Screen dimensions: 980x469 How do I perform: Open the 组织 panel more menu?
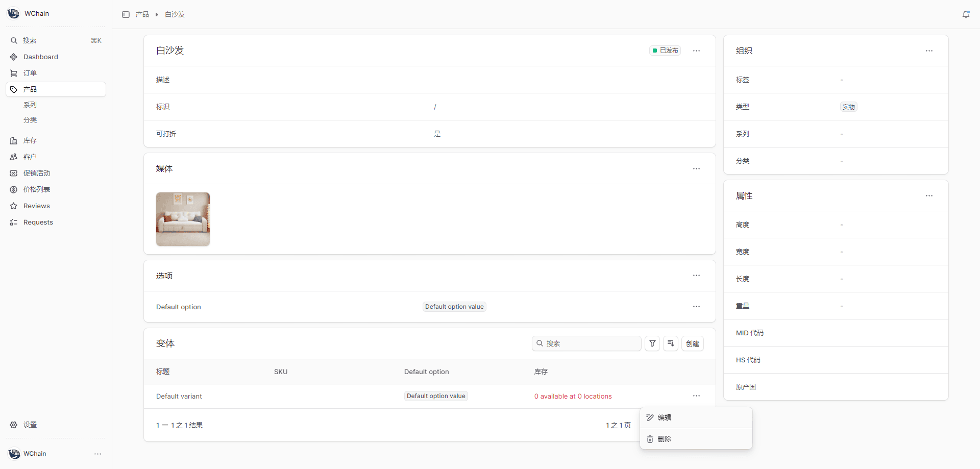[929, 51]
